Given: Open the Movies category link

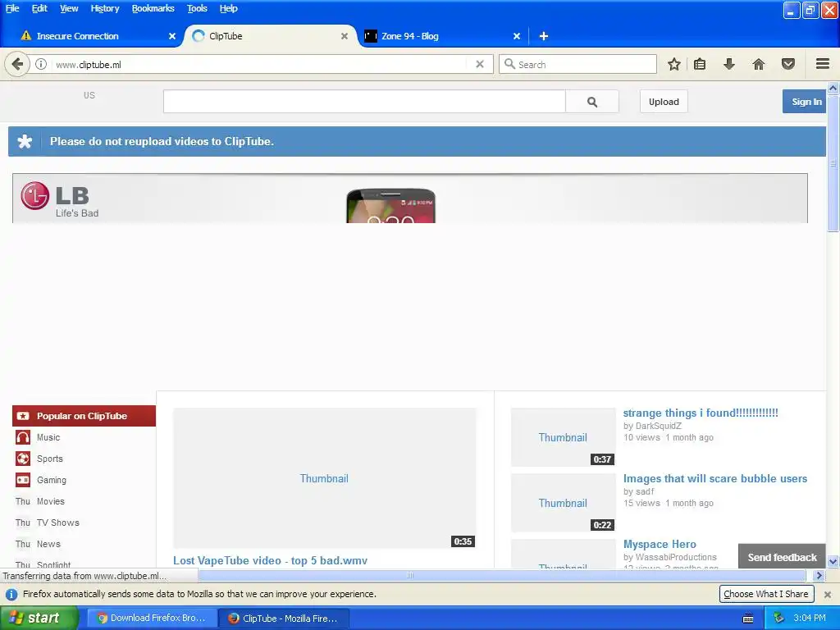Looking at the screenshot, I should [x=51, y=501].
